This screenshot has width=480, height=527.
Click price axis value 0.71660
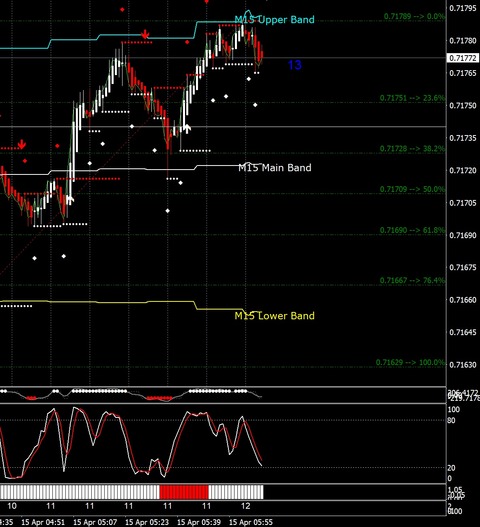pos(463,300)
